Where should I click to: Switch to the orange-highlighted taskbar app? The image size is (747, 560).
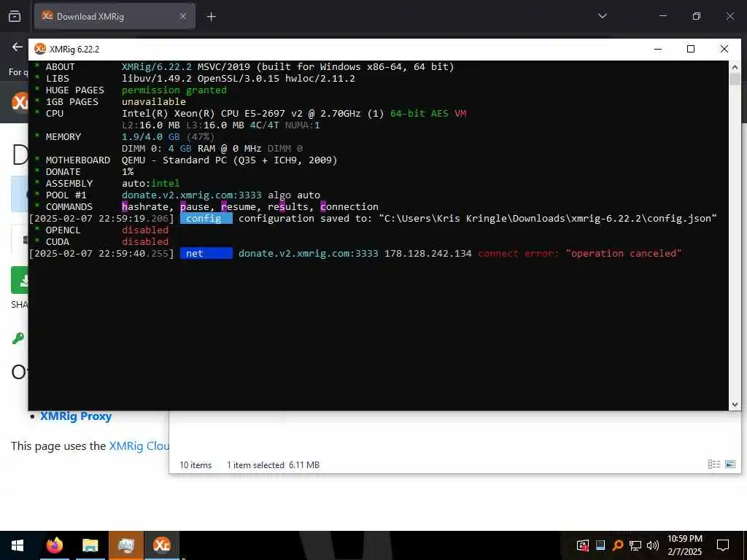(x=126, y=545)
